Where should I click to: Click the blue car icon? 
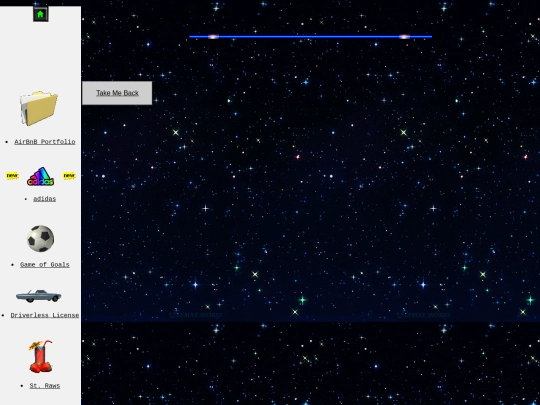[39, 296]
